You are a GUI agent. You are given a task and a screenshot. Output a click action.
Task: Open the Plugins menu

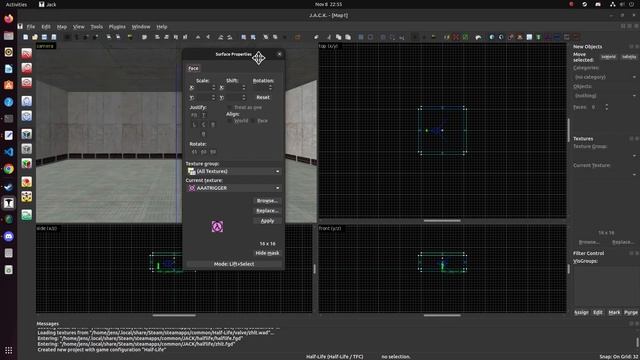click(117, 27)
